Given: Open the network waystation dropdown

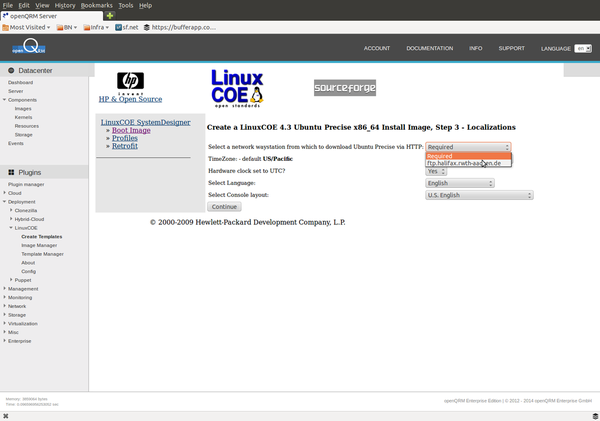Looking at the screenshot, I should [468, 147].
